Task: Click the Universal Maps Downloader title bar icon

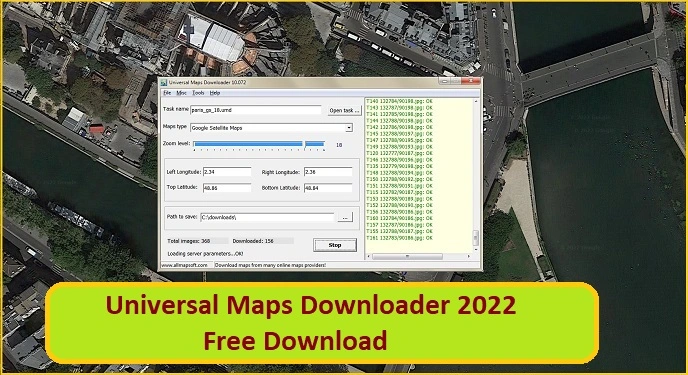Action: click(x=164, y=82)
